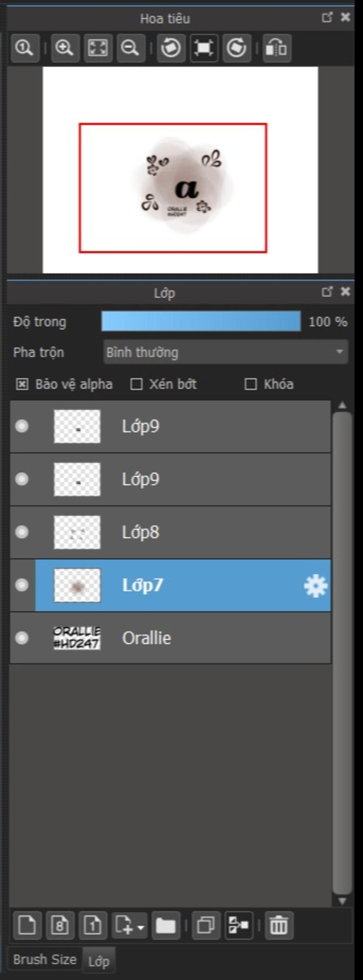Click the zoom in magnifier icon
This screenshot has width=363, height=980.
(x=65, y=48)
